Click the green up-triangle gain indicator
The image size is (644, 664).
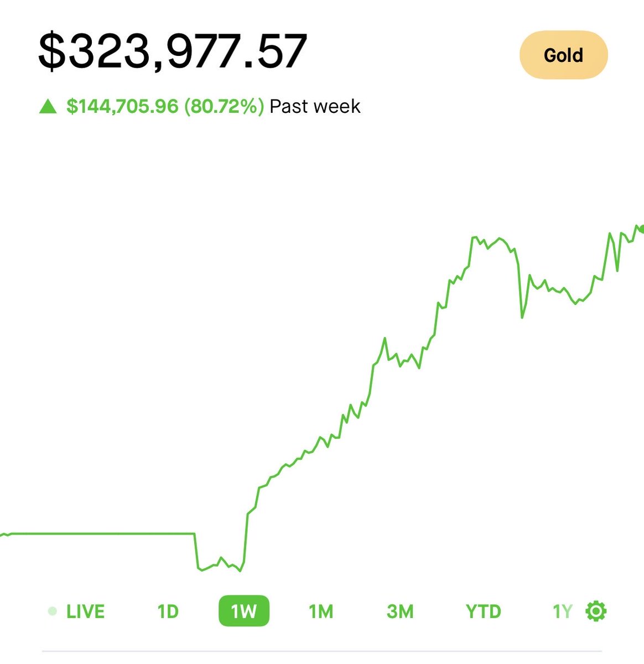point(48,106)
